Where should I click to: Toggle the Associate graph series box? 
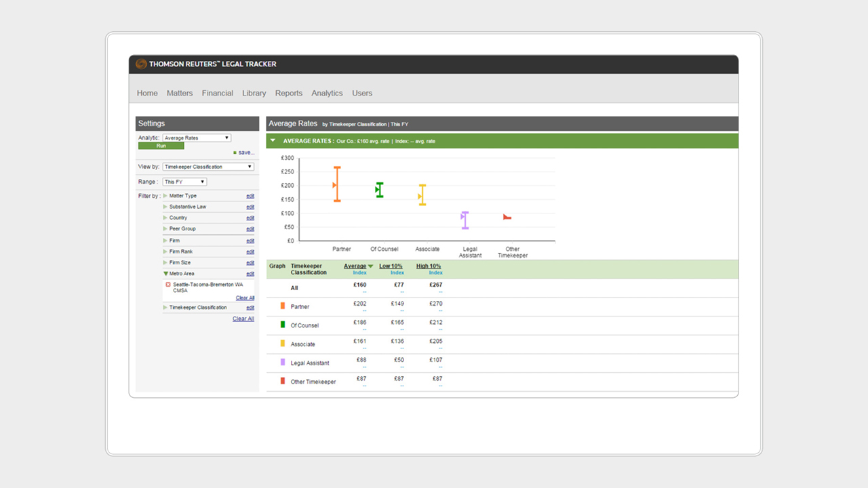tap(283, 344)
